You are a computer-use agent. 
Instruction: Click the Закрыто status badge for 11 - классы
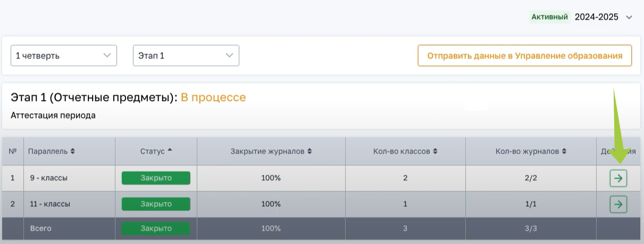tap(156, 204)
